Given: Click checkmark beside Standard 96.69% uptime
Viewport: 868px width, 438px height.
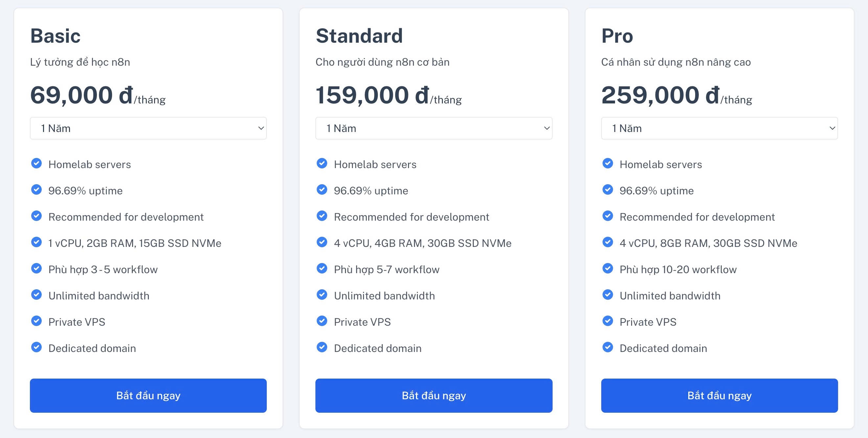Looking at the screenshot, I should pos(322,189).
